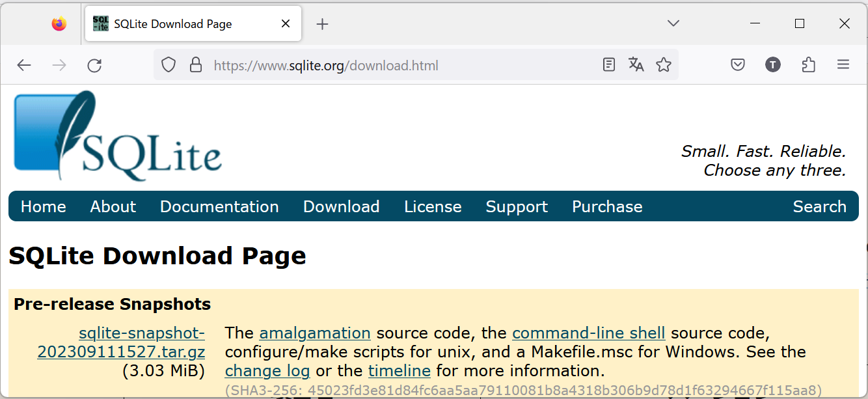The height and width of the screenshot is (399, 868).
Task: Toggle reader view icon in address bar
Action: (x=609, y=65)
